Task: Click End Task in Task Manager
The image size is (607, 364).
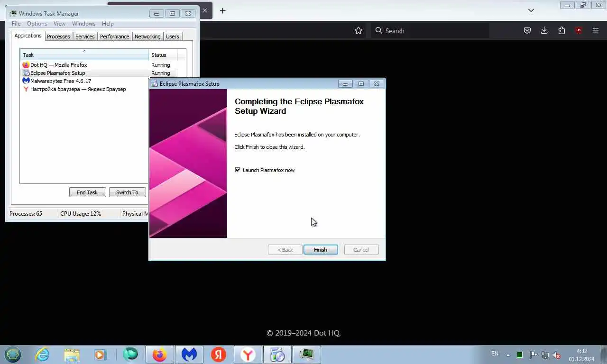Action: tap(87, 192)
